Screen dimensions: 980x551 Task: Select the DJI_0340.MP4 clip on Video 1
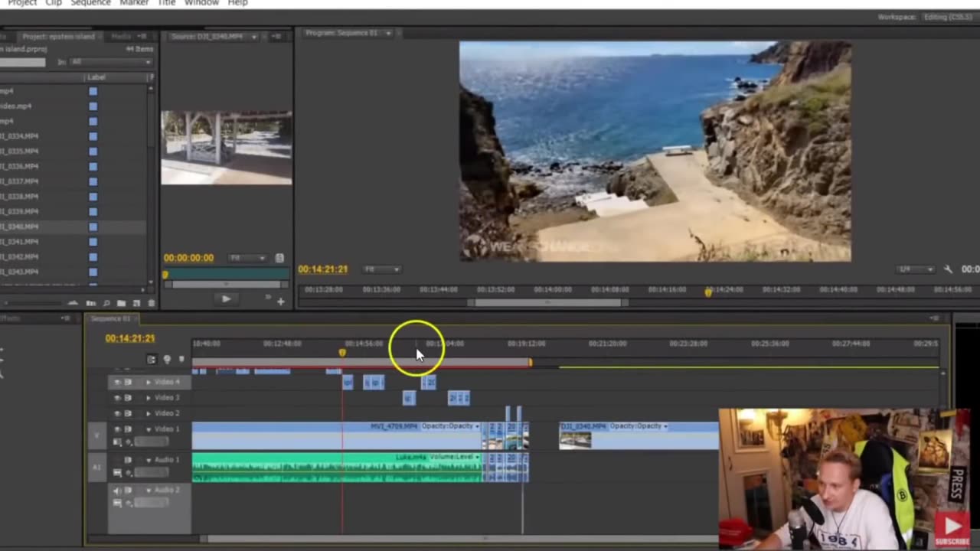tap(639, 435)
